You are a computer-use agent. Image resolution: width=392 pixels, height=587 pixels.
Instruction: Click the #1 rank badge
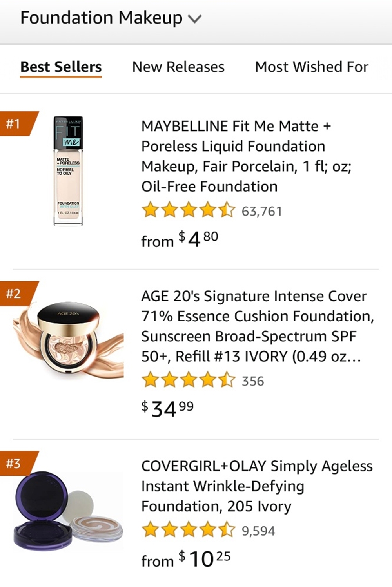(x=15, y=124)
